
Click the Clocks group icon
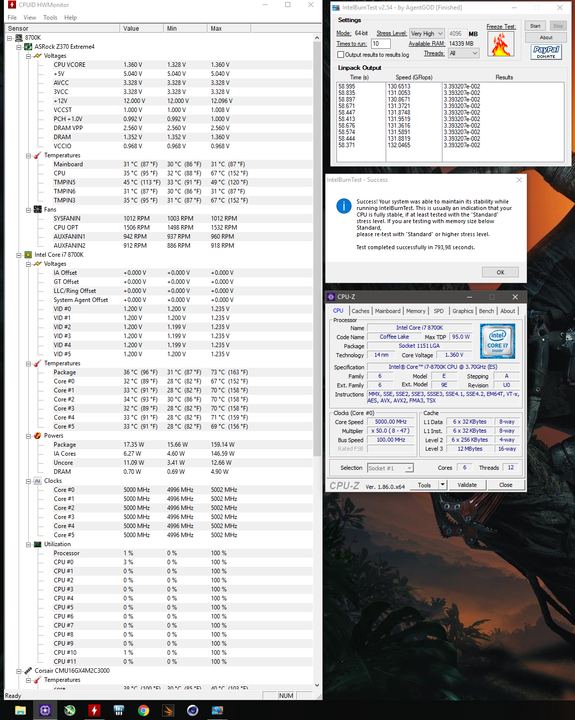point(38,481)
